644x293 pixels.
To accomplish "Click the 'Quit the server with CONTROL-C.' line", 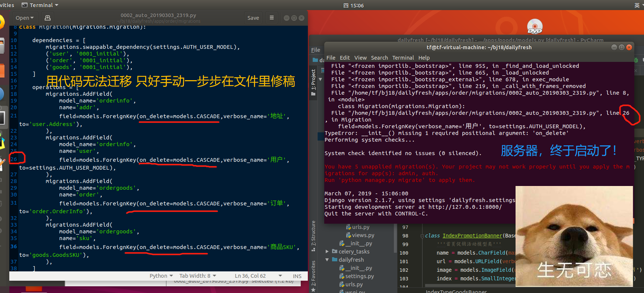I will click(x=376, y=214).
